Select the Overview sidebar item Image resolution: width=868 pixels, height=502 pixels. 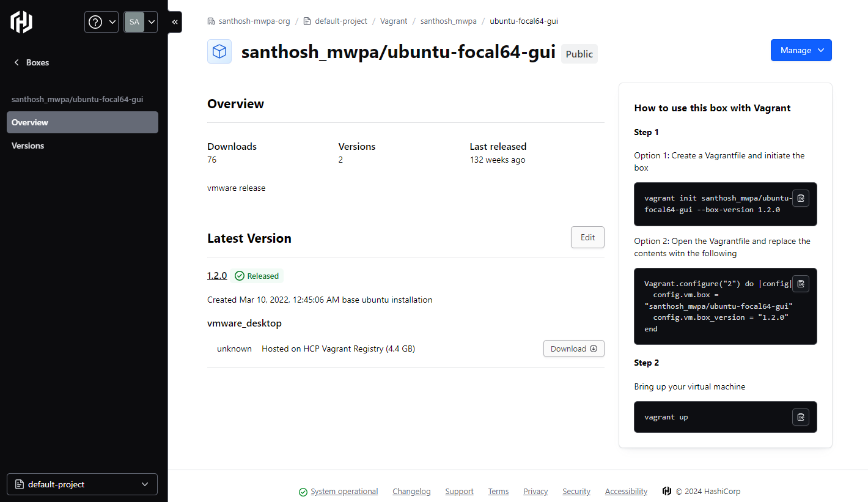point(82,122)
